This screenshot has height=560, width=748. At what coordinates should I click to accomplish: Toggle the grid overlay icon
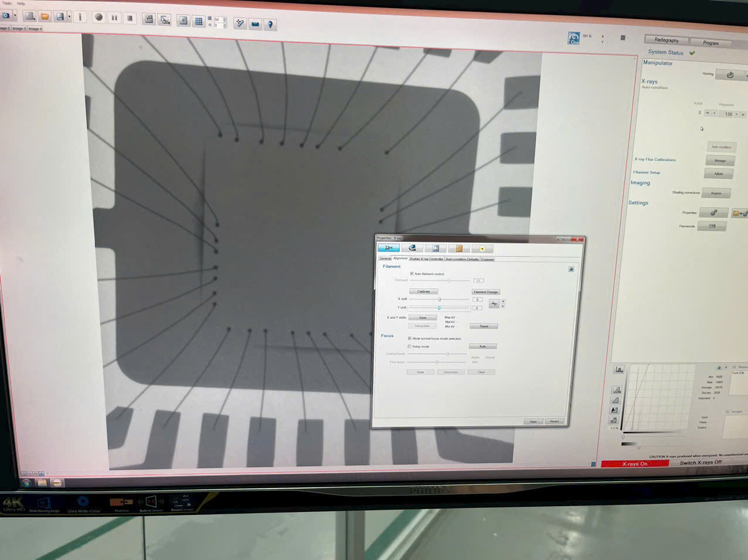click(x=199, y=21)
